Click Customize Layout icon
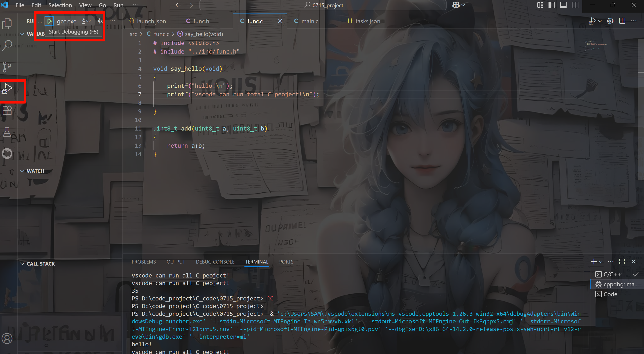Image resolution: width=644 pixels, height=354 pixels. [540, 5]
